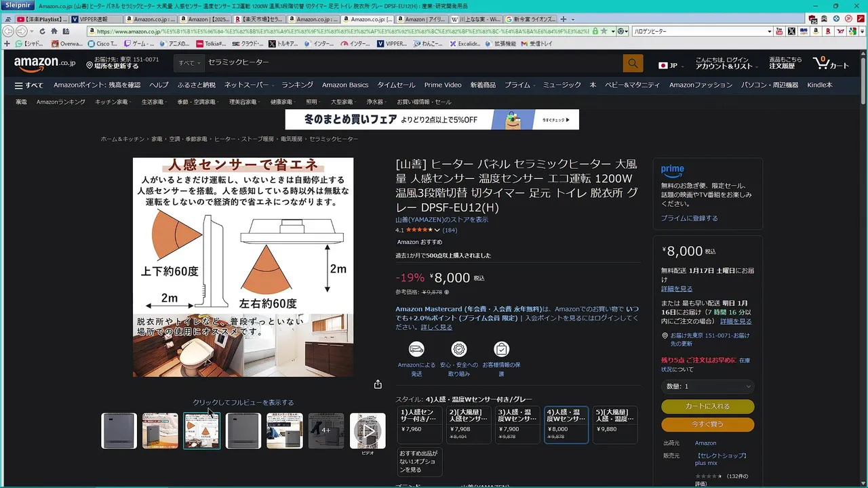Open Amazon Basics nav item
The image size is (868, 488).
pos(345,85)
